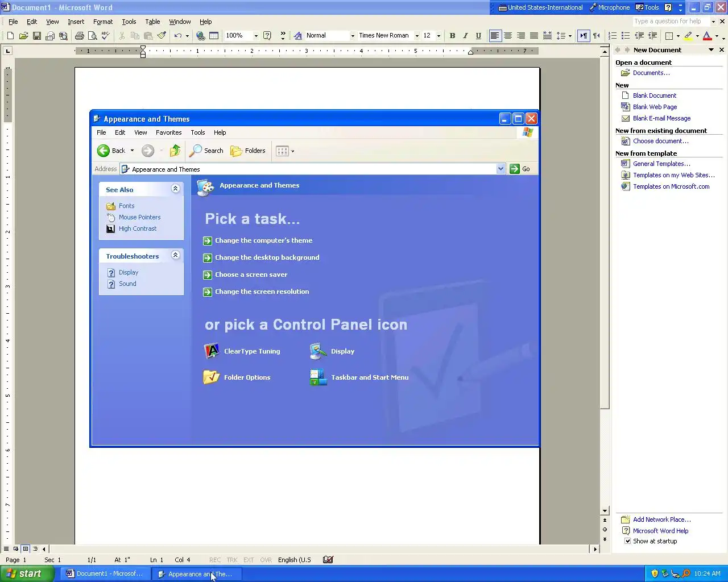Click Word's vertical scrollbar down arrow
This screenshot has width=728, height=582.
coord(605,511)
